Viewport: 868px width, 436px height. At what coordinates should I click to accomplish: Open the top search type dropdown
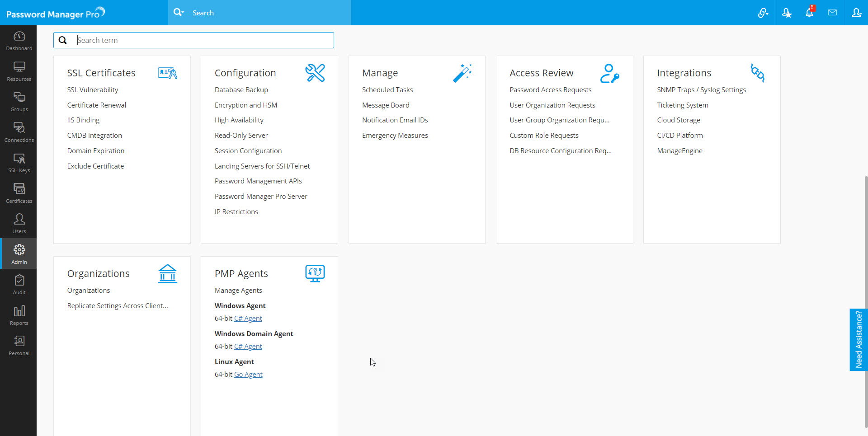(x=179, y=13)
